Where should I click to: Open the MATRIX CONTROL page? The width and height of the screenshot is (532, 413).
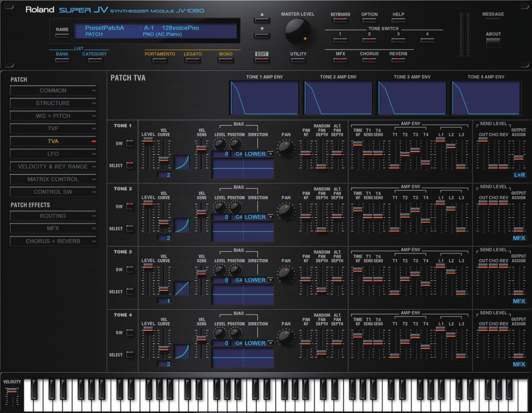(x=53, y=179)
